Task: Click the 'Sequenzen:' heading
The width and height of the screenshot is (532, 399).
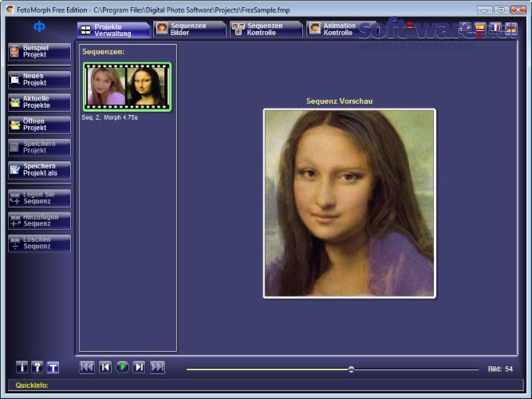Action: point(103,52)
